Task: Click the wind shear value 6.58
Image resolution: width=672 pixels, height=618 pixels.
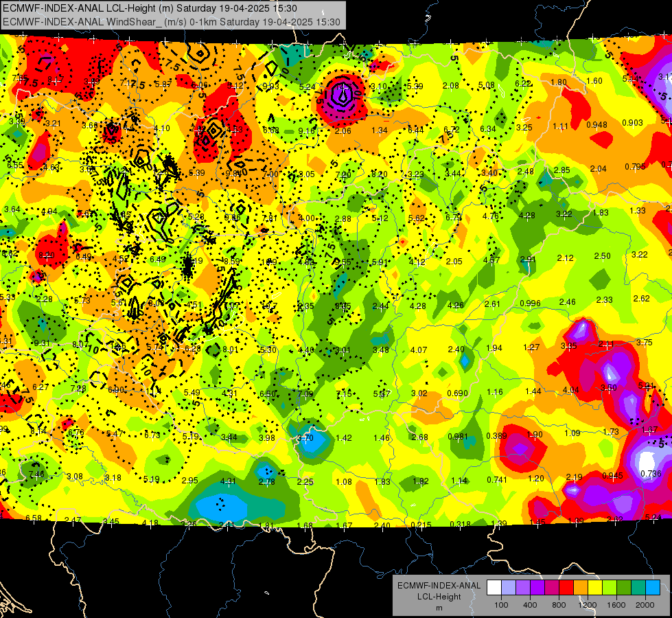Action: (x=34, y=518)
